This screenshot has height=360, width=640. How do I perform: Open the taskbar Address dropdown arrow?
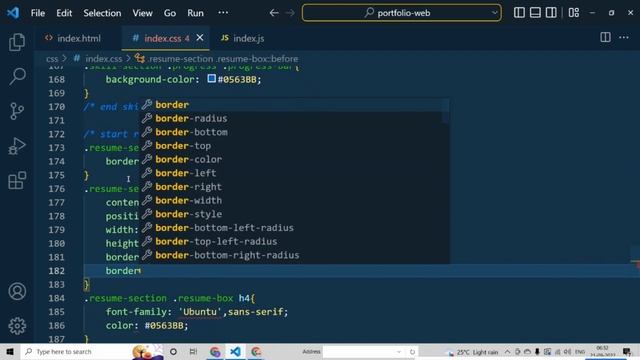point(399,351)
